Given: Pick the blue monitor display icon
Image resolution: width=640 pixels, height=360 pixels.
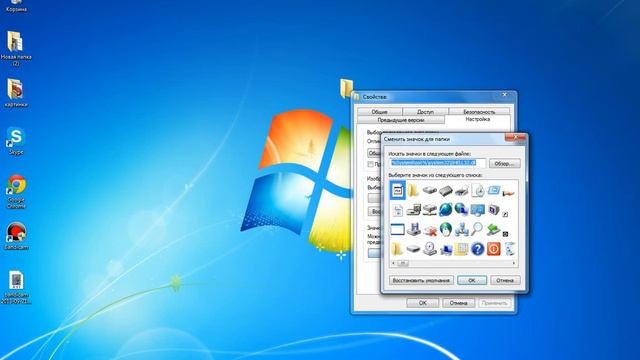Looking at the screenshot, I should coord(478,210).
